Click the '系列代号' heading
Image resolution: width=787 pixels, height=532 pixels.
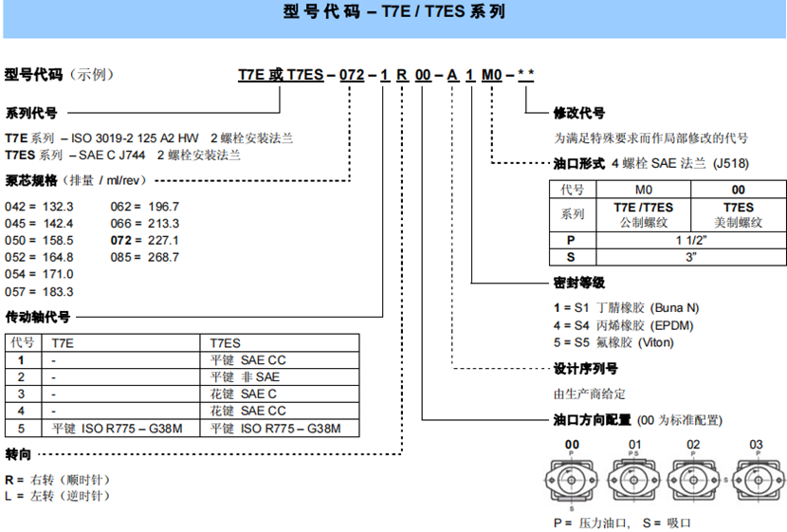(31, 113)
